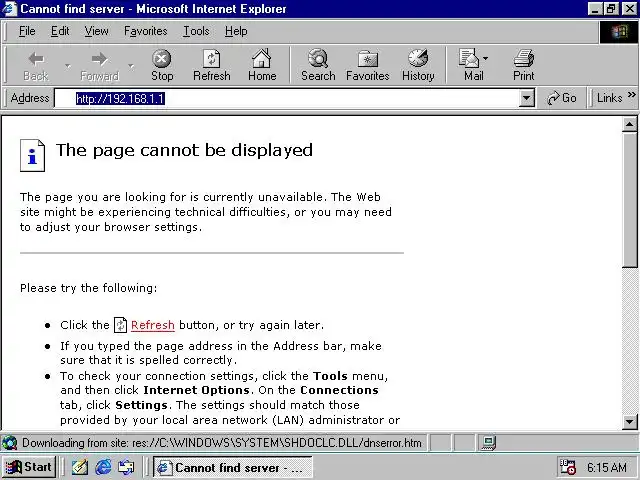
Task: Open the File menu
Action: [x=27, y=31]
